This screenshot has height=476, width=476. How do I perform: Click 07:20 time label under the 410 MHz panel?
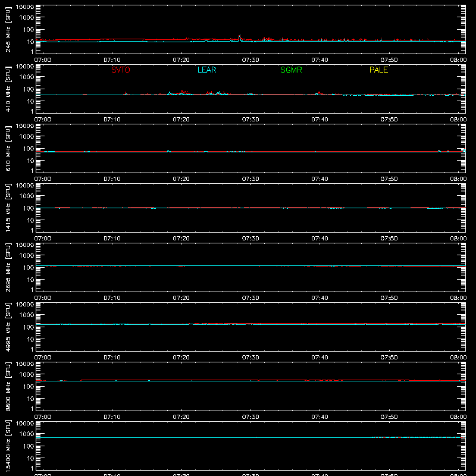pyautogui.click(x=181, y=120)
